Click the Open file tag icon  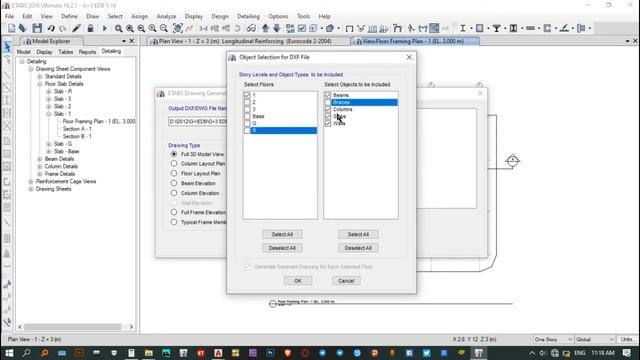pyautogui.click(x=23, y=28)
